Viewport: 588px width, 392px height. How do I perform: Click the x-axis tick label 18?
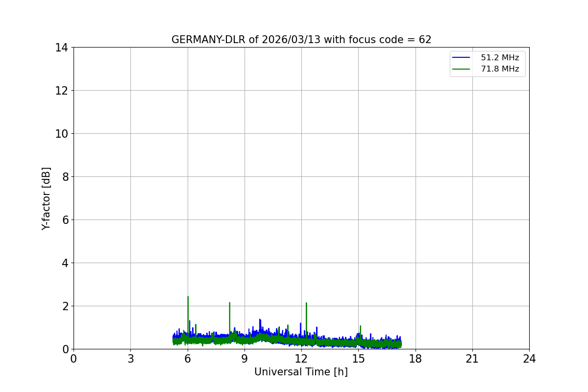(x=416, y=359)
